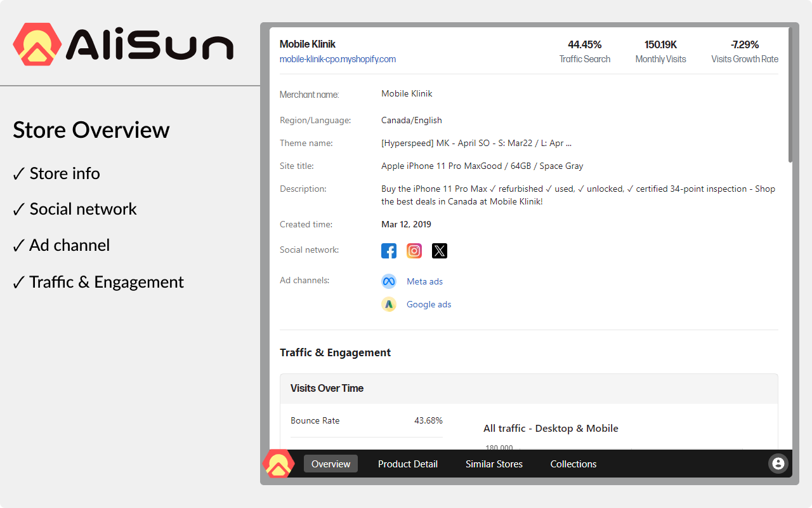Click the Hyperspeed theme name value
Image resolution: width=812 pixels, height=508 pixels.
click(x=476, y=143)
